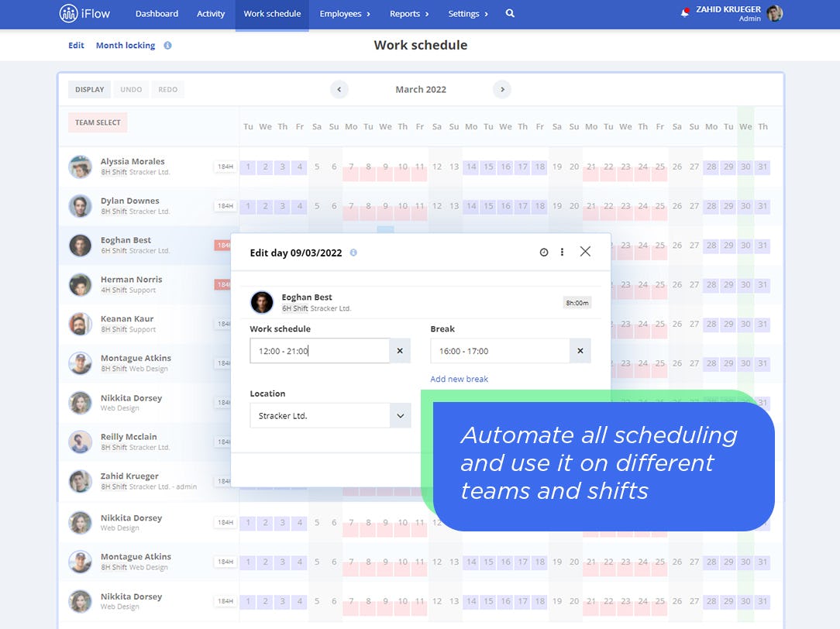Screen dimensions: 840x629
Task: Advance to the next month with the right arrow
Action: coord(502,89)
